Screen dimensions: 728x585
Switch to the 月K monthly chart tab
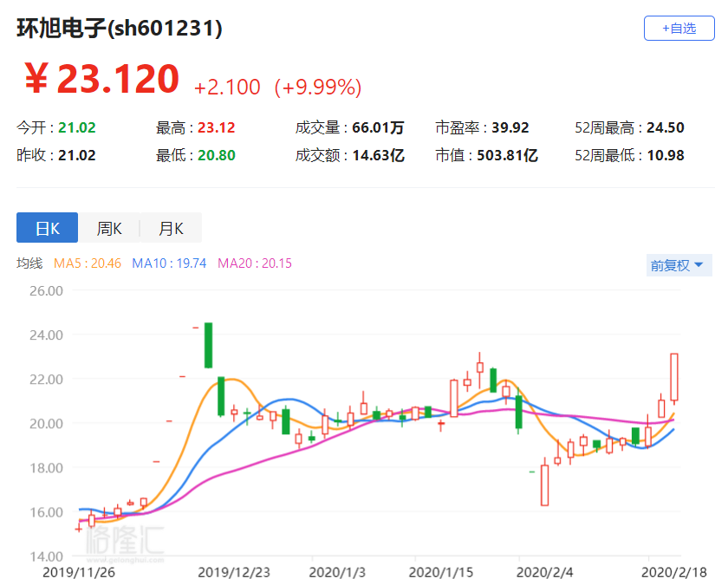point(171,228)
